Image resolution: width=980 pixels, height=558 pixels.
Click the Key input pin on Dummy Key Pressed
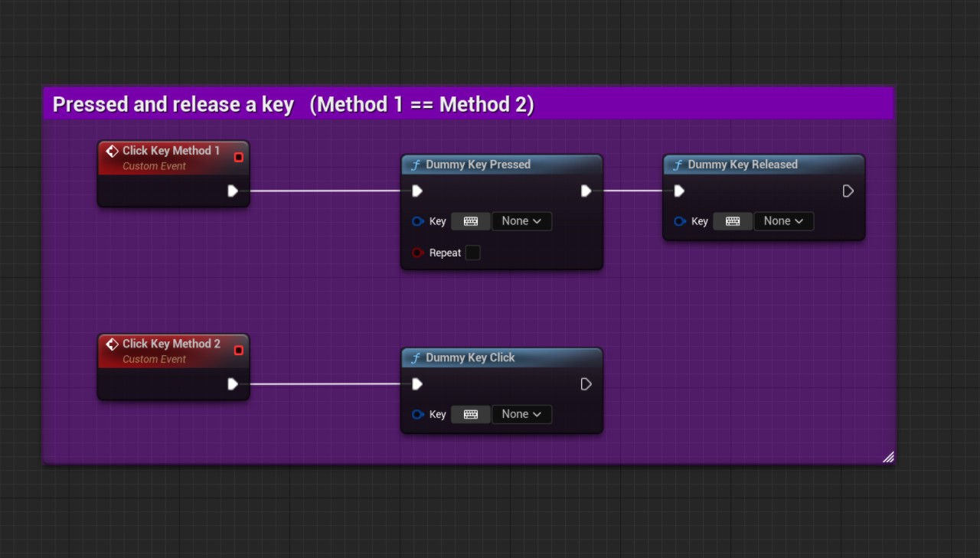417,221
